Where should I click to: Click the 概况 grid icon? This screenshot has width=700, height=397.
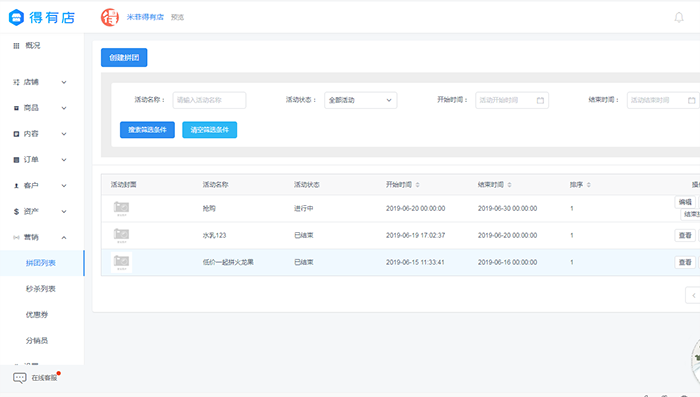17,46
